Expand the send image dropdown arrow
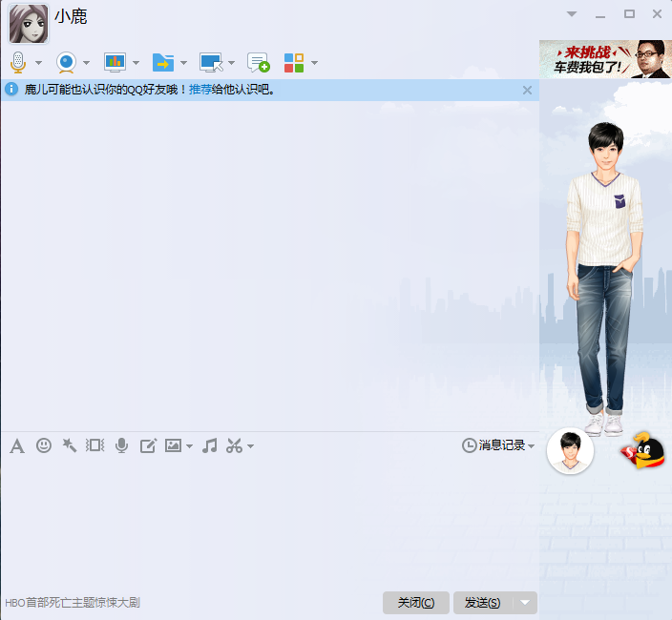The height and width of the screenshot is (620, 672). point(189,446)
